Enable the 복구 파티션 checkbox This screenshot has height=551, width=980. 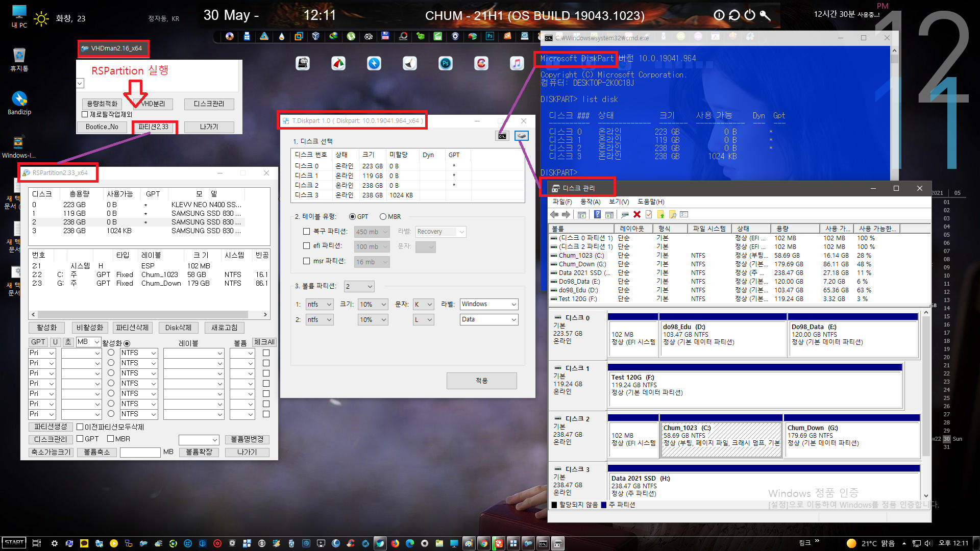pyautogui.click(x=307, y=232)
